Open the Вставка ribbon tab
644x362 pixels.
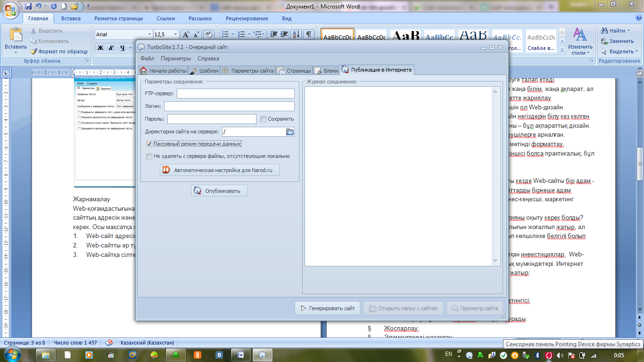(71, 18)
